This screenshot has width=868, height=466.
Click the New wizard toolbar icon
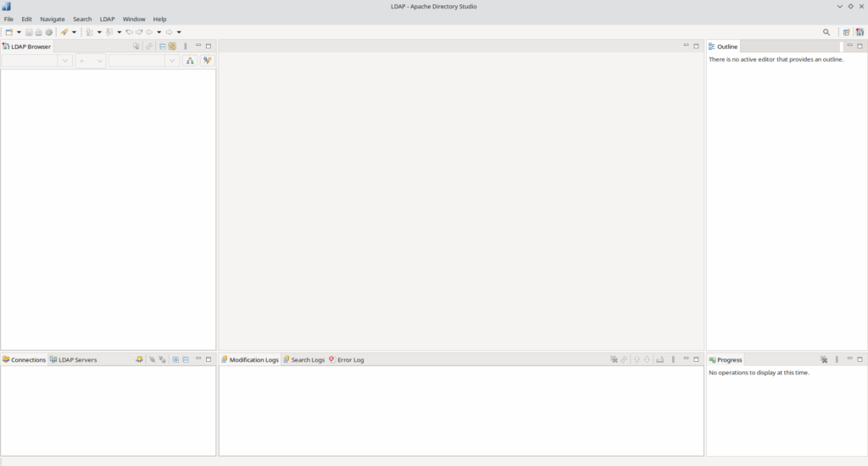(8, 32)
